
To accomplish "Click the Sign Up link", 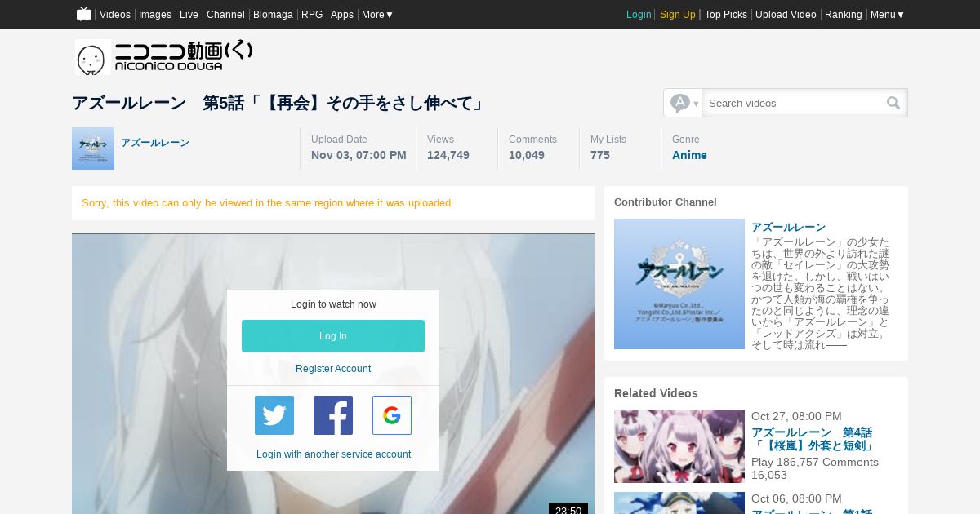I will point(678,15).
